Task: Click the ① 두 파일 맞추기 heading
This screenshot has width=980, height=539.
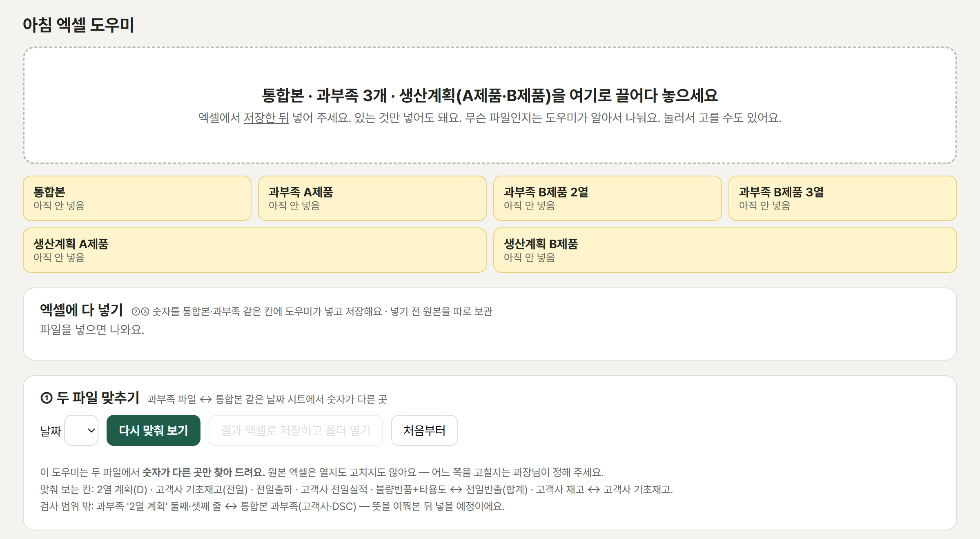Action: [90, 398]
